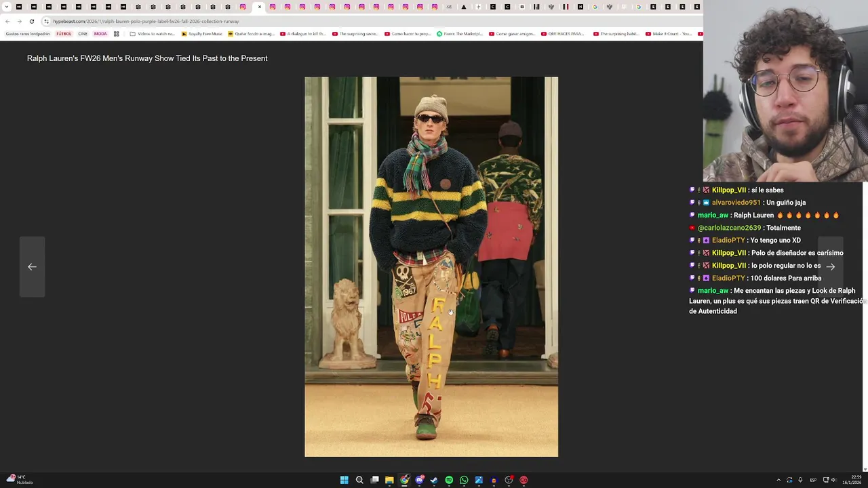Open the 'Quitar fondo a imag...' bookmark
Viewport: 868px width, 488px height.
click(251, 34)
